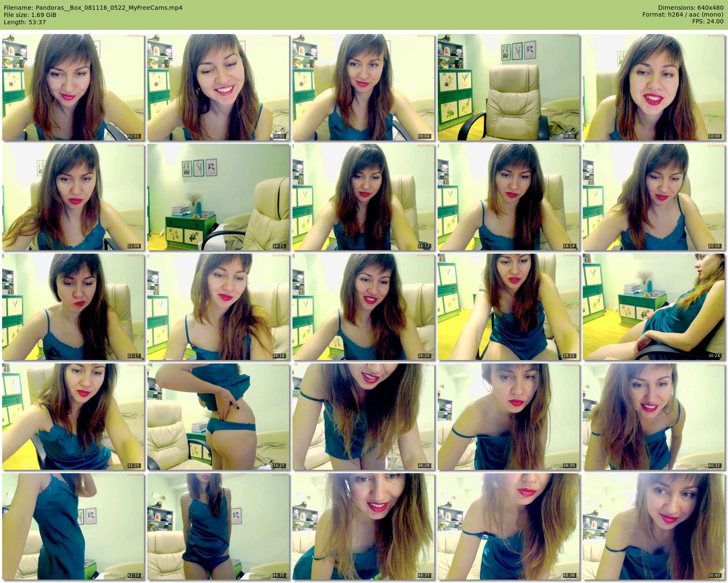Select the thumbnail stamped 20:16
728x583 pixels.
pos(653,197)
